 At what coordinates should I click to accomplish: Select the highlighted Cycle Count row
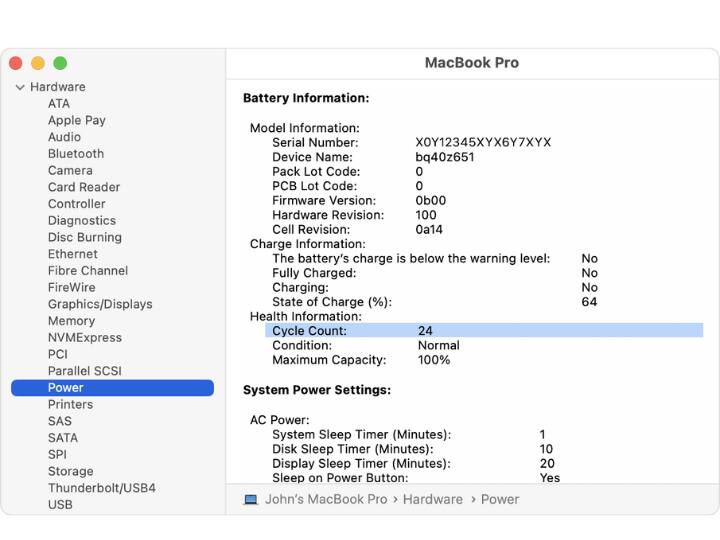coord(484,330)
